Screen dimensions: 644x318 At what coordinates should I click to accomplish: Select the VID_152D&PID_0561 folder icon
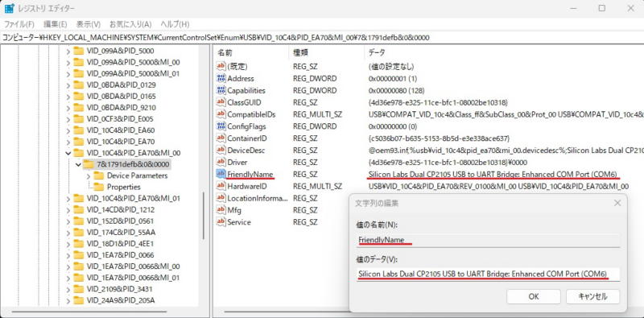pos(78,221)
